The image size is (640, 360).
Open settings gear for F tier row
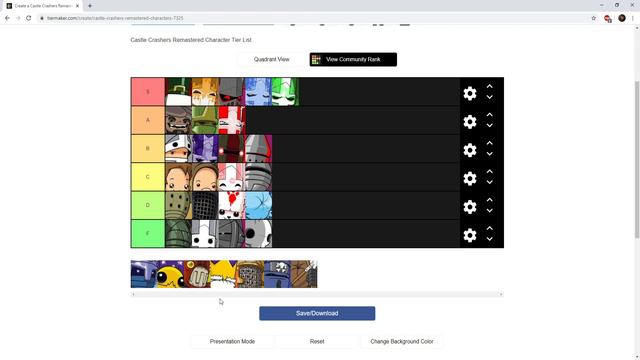click(x=470, y=235)
